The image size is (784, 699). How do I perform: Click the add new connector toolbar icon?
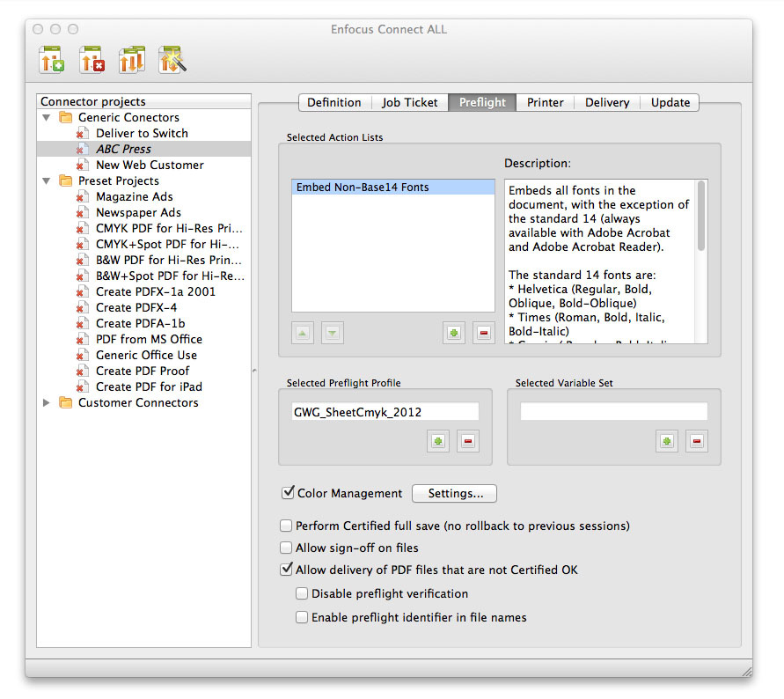[x=52, y=60]
